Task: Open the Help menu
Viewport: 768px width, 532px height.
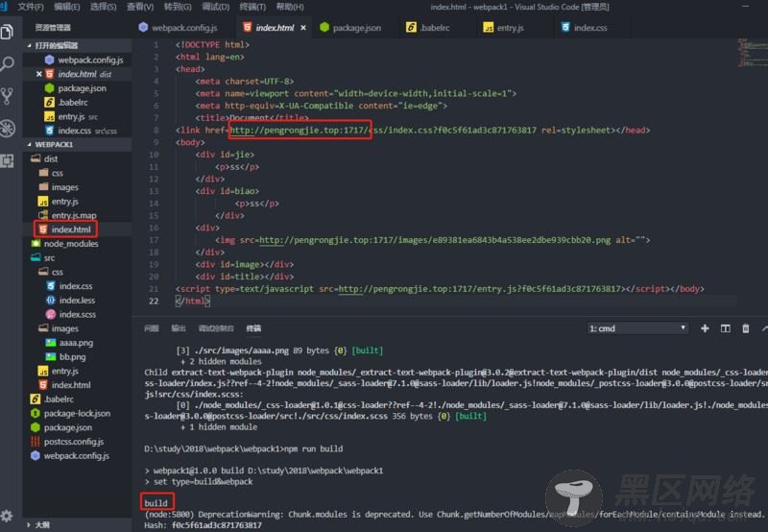Action: [290, 7]
